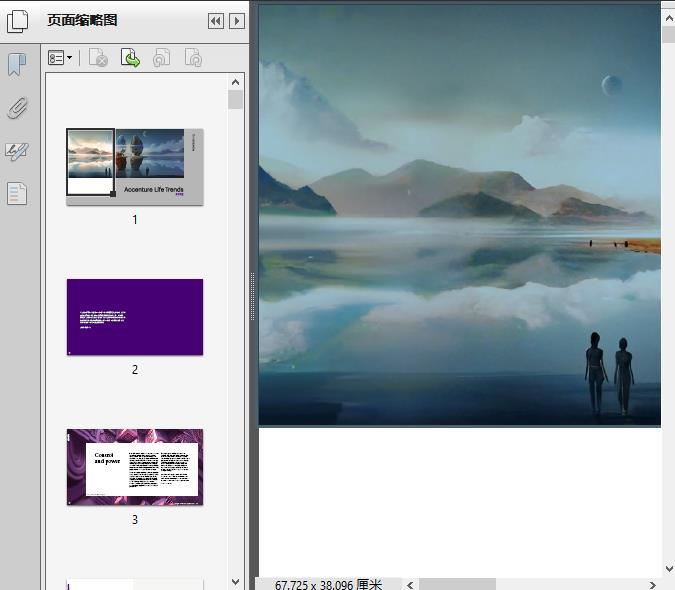
Task: Click the 页面缩略图 panel title
Action: (82, 20)
